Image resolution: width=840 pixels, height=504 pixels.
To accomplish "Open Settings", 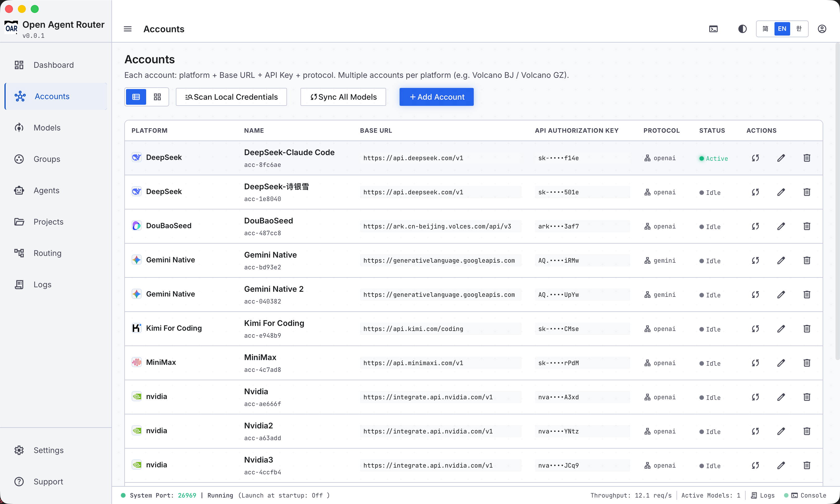I will [56, 450].
